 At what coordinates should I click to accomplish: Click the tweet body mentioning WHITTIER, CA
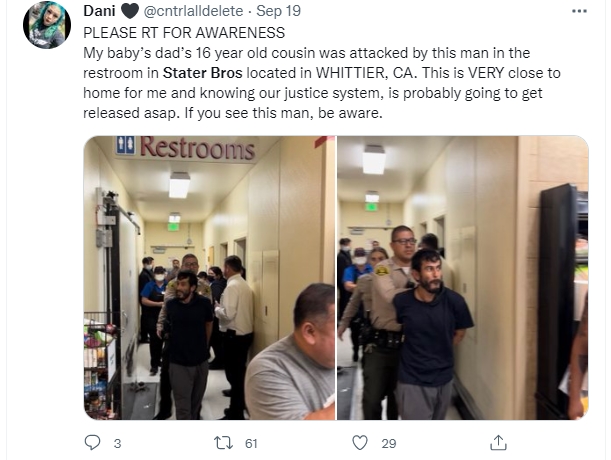[x=322, y=83]
